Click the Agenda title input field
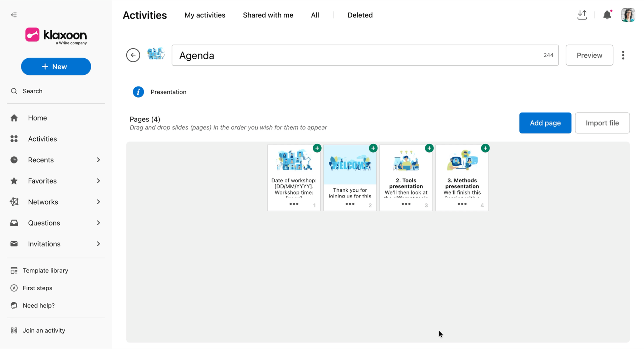 pyautogui.click(x=365, y=55)
